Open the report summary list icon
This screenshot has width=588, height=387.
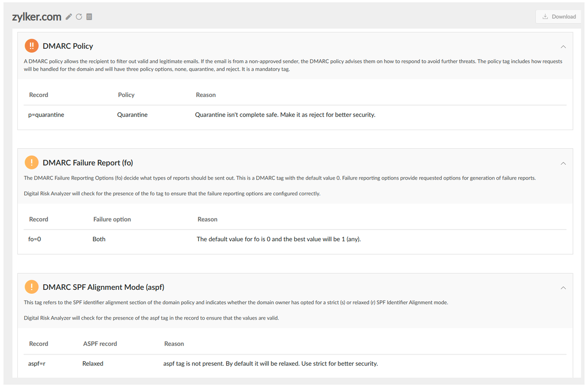point(89,17)
